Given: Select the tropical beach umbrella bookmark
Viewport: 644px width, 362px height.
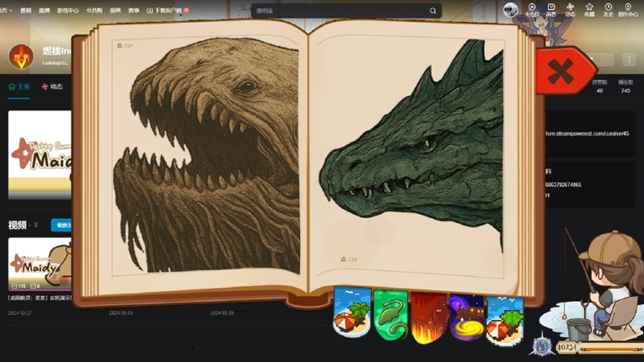Looking at the screenshot, I should [352, 313].
